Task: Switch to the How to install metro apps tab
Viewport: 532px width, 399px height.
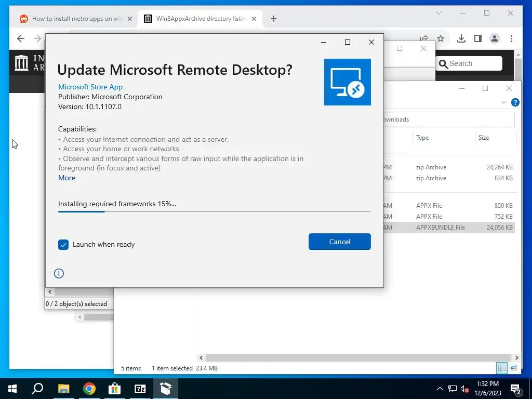Action: [x=76, y=19]
